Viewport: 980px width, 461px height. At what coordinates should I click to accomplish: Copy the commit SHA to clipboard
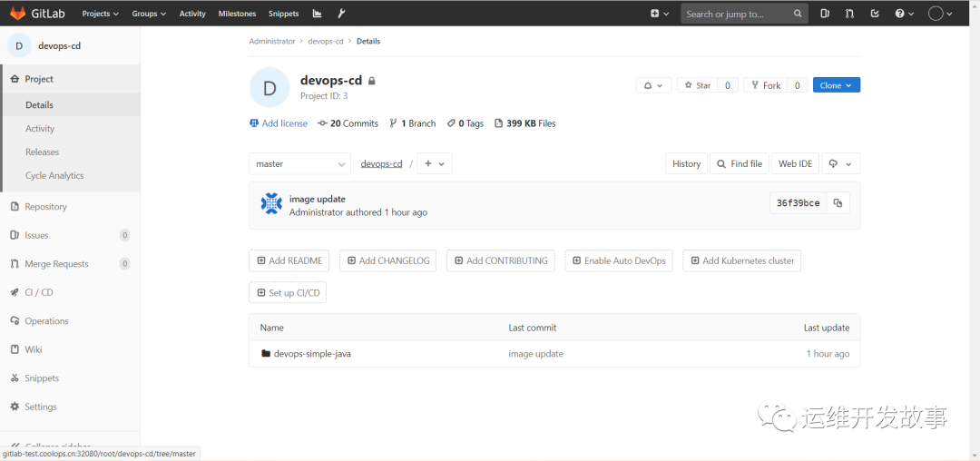838,203
